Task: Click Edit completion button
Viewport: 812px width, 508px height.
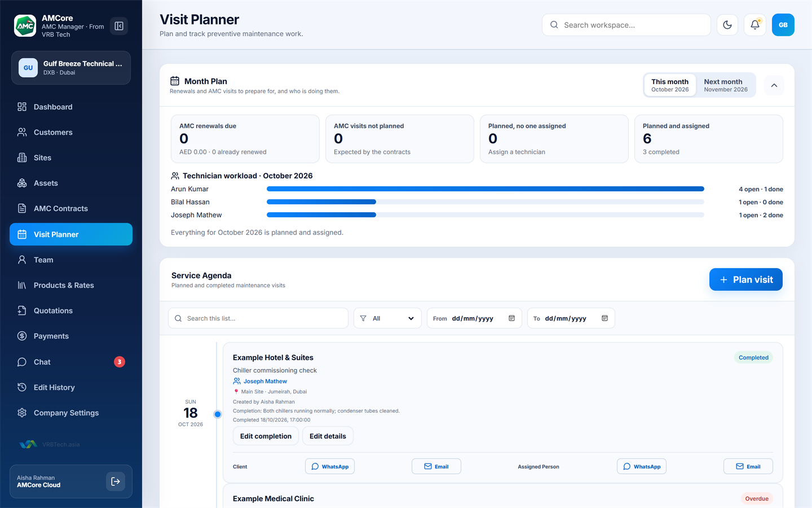Action: (x=266, y=436)
